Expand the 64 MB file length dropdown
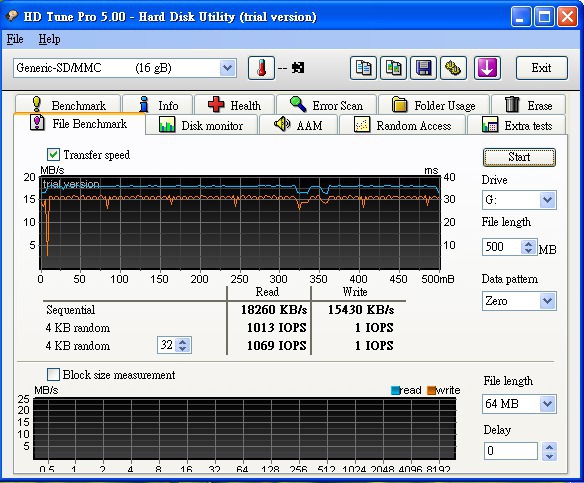Screen dimensions: 584x483 (x=548, y=404)
